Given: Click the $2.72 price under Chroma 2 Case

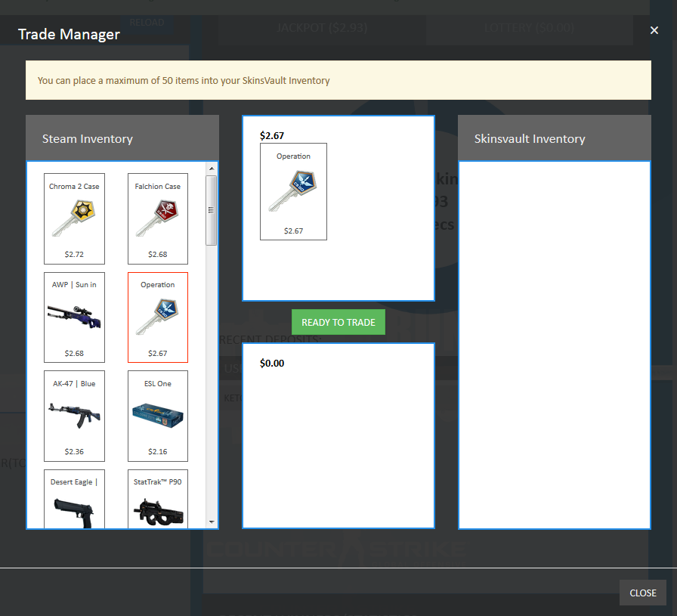Looking at the screenshot, I should [x=74, y=255].
